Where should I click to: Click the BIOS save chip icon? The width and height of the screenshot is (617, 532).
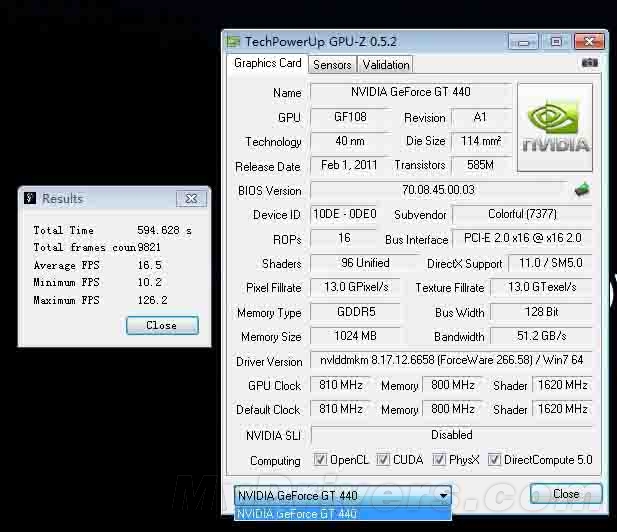coord(582,190)
